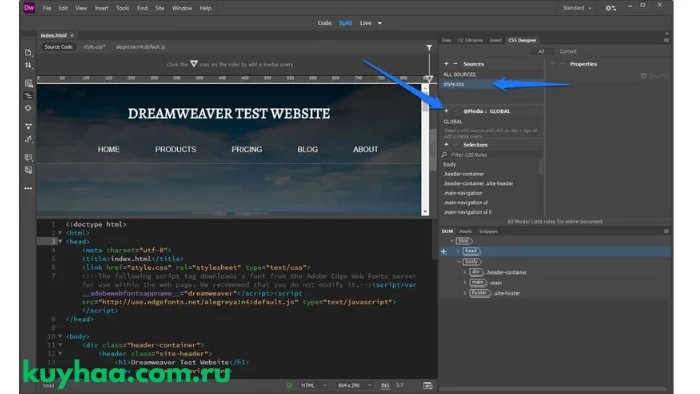Add media query with @Media plus
This screenshot has height=394, width=700.
[x=446, y=111]
